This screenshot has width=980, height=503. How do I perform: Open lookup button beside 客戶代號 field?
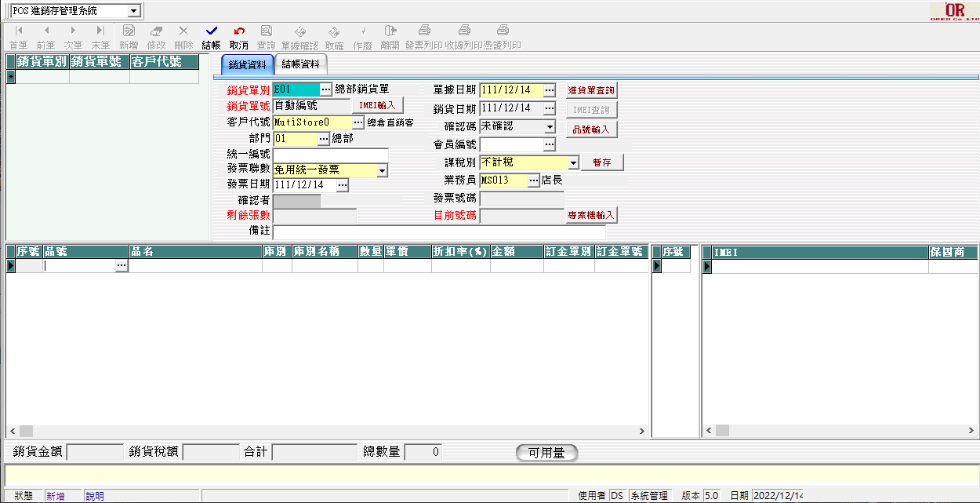(358, 122)
